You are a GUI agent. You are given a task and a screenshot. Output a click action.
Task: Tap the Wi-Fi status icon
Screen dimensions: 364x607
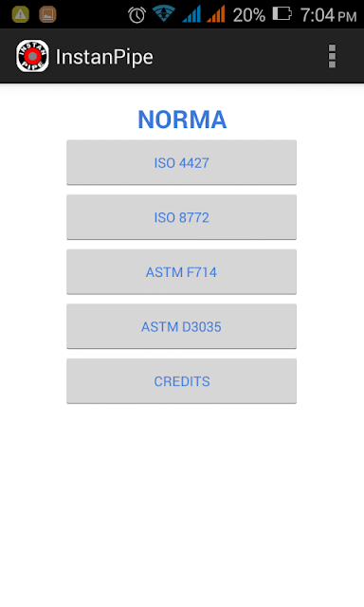coord(164,14)
